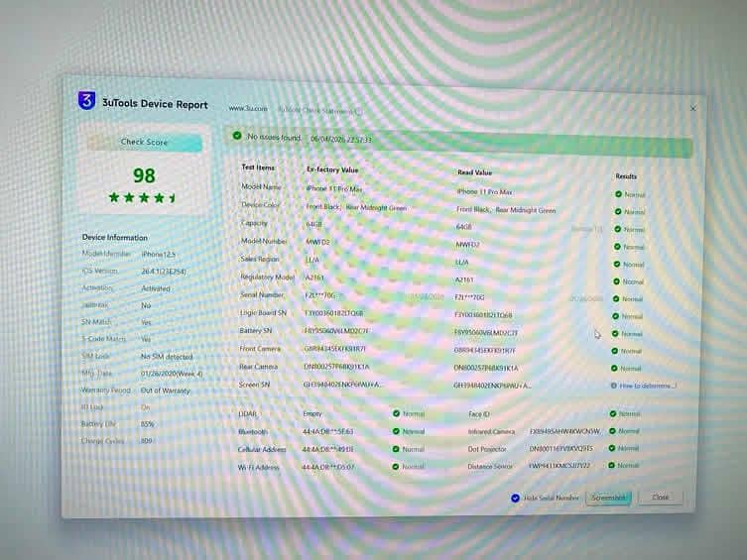
Task: Click the Bluetooth address 44:4A:DB:**:5E:63
Action: click(327, 431)
